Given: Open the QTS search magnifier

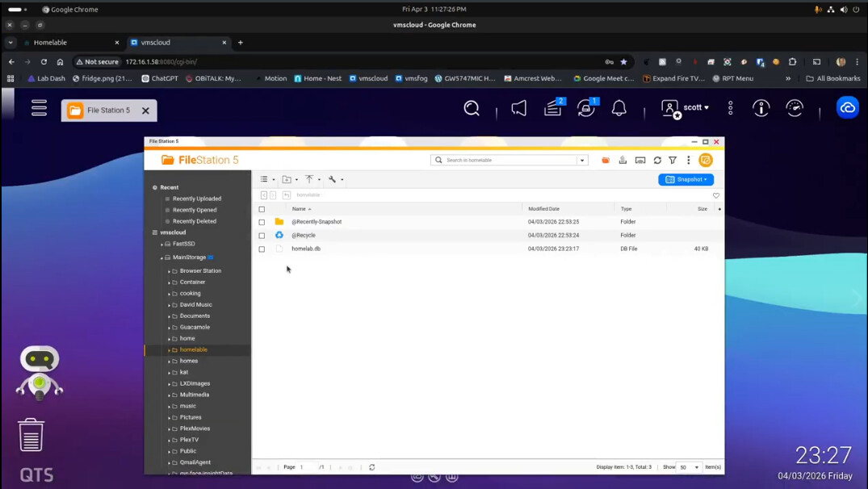Looking at the screenshot, I should [472, 108].
